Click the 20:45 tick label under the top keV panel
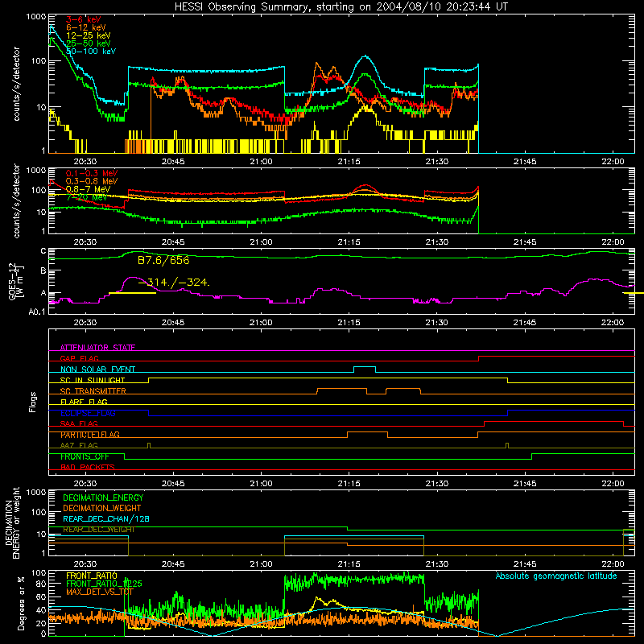 173,162
